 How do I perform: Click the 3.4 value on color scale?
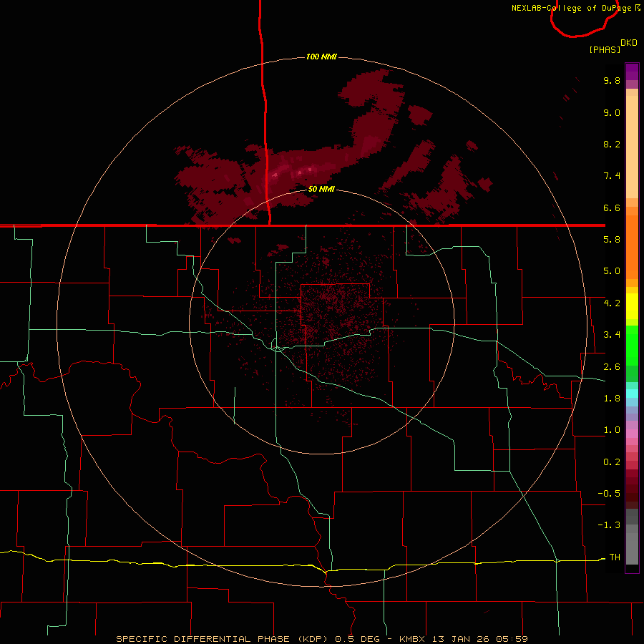tap(612, 335)
